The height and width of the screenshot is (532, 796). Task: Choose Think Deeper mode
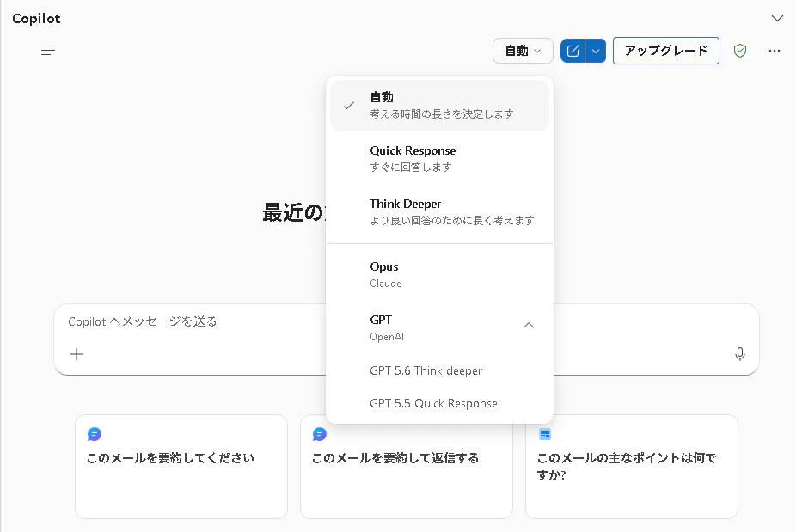[439, 211]
